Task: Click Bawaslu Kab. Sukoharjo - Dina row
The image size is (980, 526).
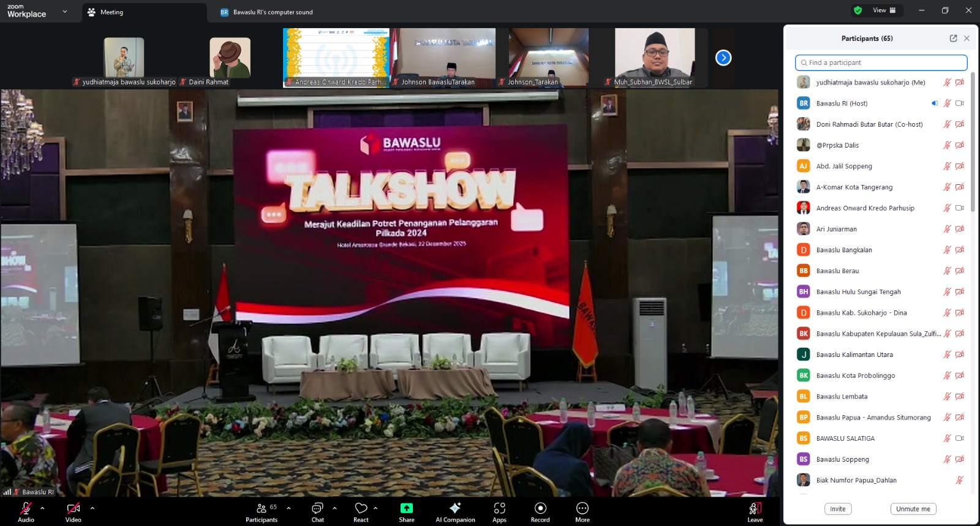Action: tap(881, 313)
